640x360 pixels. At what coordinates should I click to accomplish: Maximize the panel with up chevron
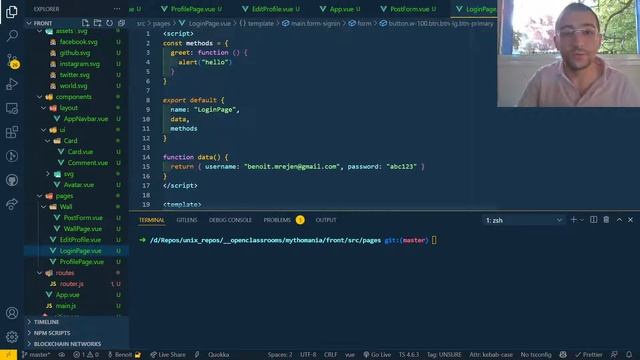pyautogui.click(x=619, y=220)
